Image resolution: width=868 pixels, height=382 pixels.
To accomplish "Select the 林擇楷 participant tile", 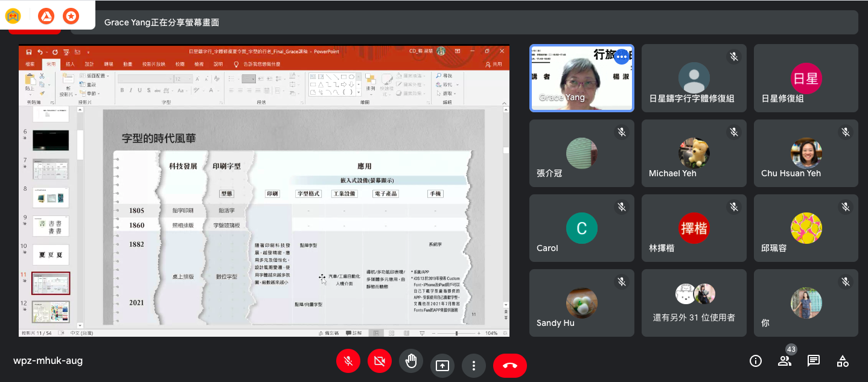I will click(x=694, y=228).
